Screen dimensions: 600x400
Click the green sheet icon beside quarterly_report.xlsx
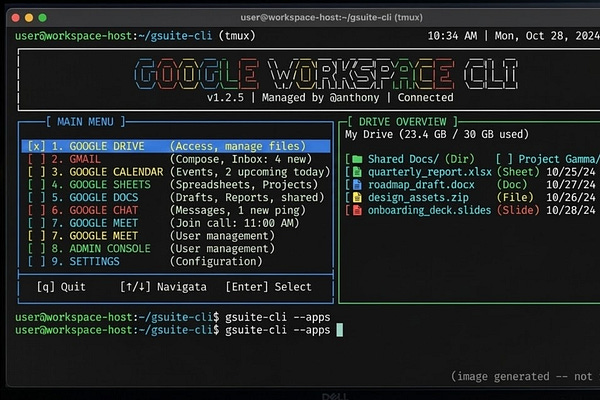357,172
